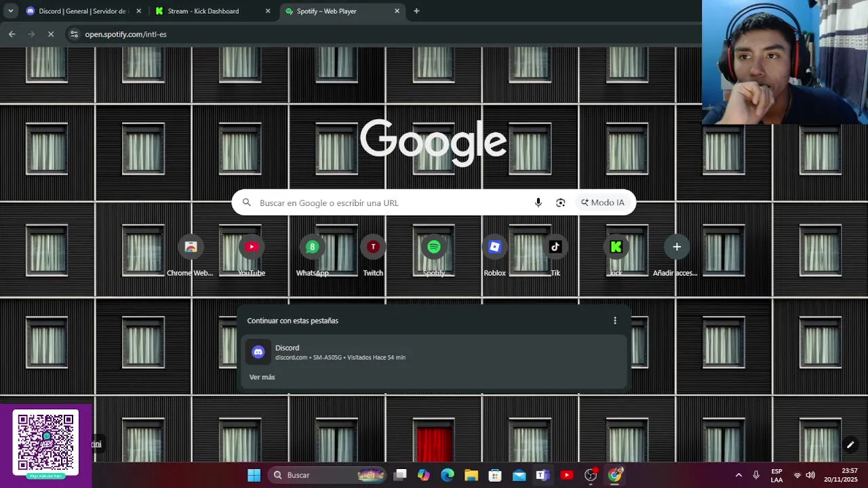The height and width of the screenshot is (488, 868).
Task: Click the webcam overlay thumbnail
Action: pos(785,62)
